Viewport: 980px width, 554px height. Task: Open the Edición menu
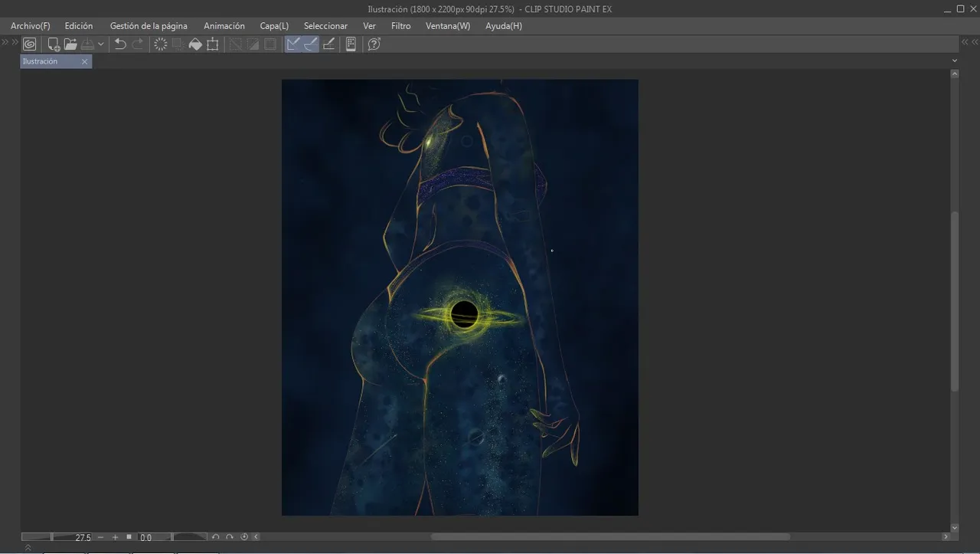pyautogui.click(x=79, y=26)
